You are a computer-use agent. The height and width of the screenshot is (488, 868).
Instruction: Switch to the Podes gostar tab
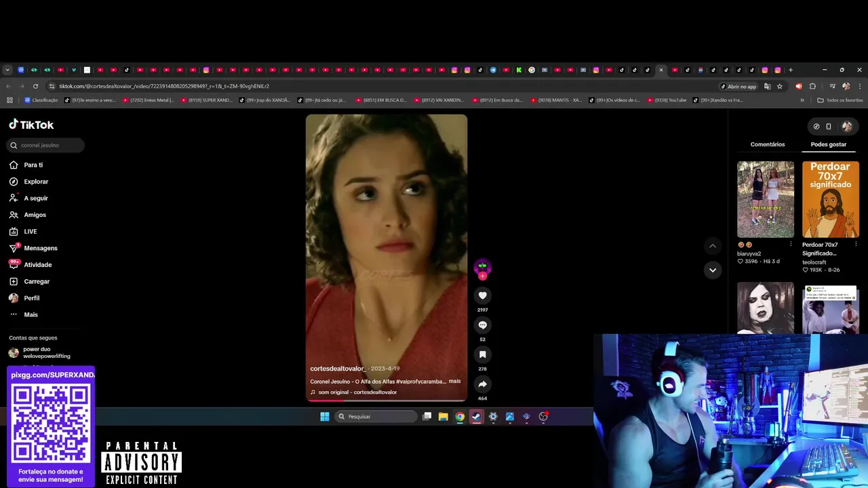pos(829,144)
